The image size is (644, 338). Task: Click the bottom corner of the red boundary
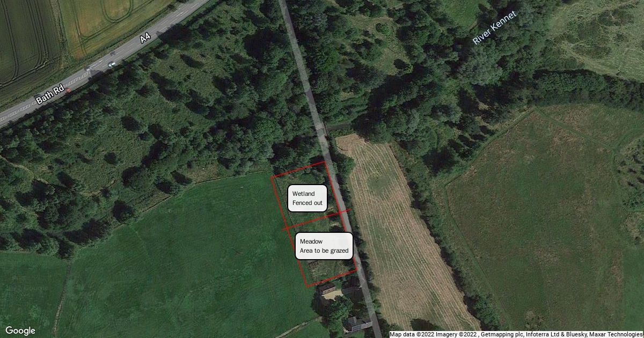click(308, 286)
